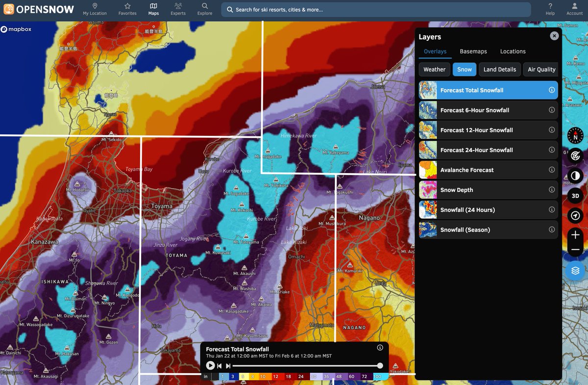Viewport: 588px width, 385px height.
Task: Toggle the blue Layers stack button
Action: coord(575,270)
